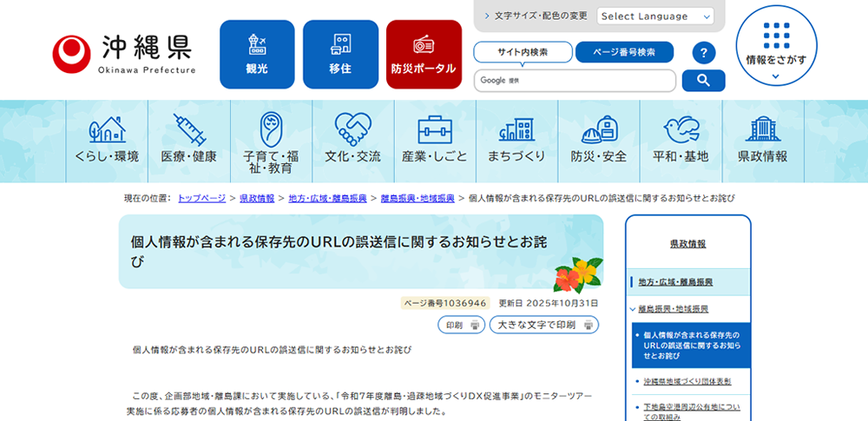This screenshot has height=421, width=868.
Task: Follow the トップページ breadcrumb link
Action: (201, 198)
